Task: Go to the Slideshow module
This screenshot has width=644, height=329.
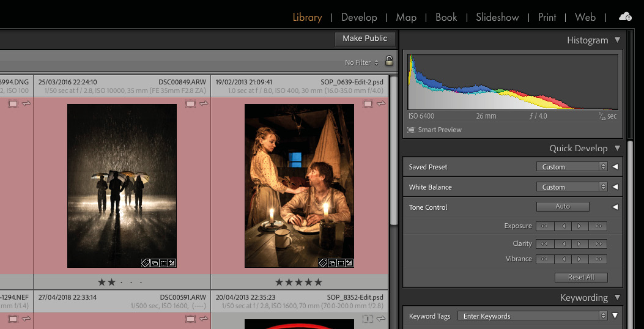Action: click(497, 17)
